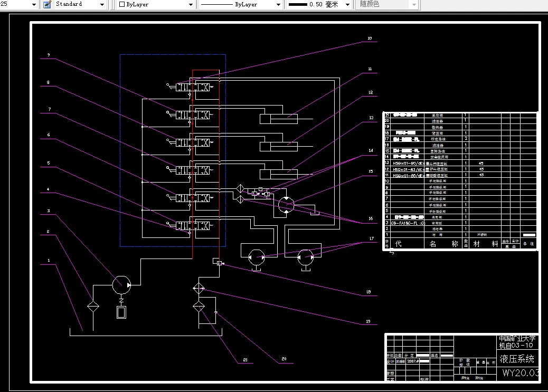548x392 pixels.
Task: Select the 液压系统 title text
Action: [x=517, y=359]
